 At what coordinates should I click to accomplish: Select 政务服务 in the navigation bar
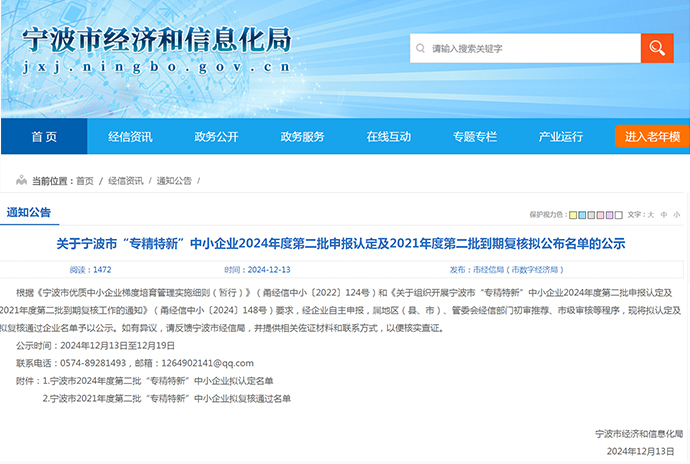click(x=302, y=137)
